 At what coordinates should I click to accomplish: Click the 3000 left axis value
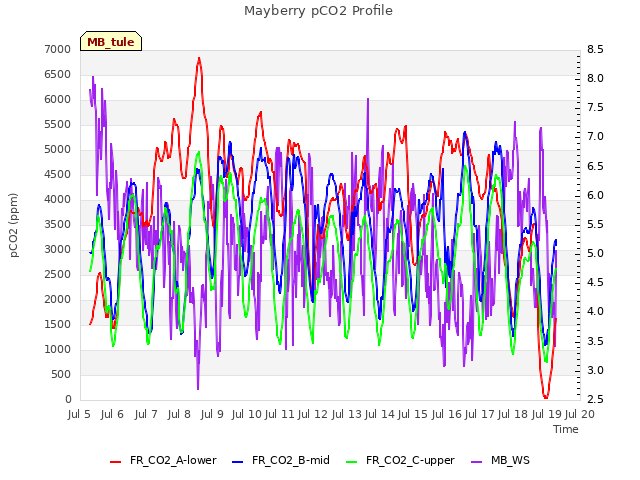click(x=58, y=249)
